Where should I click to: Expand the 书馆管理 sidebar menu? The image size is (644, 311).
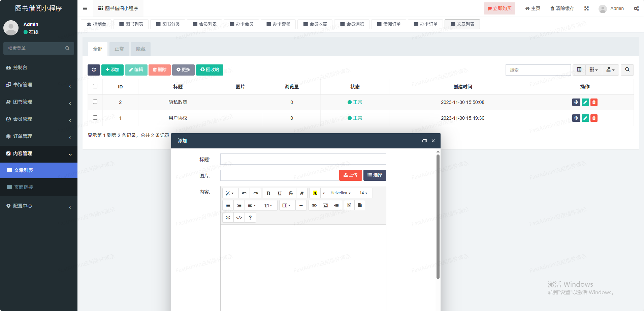[39, 85]
